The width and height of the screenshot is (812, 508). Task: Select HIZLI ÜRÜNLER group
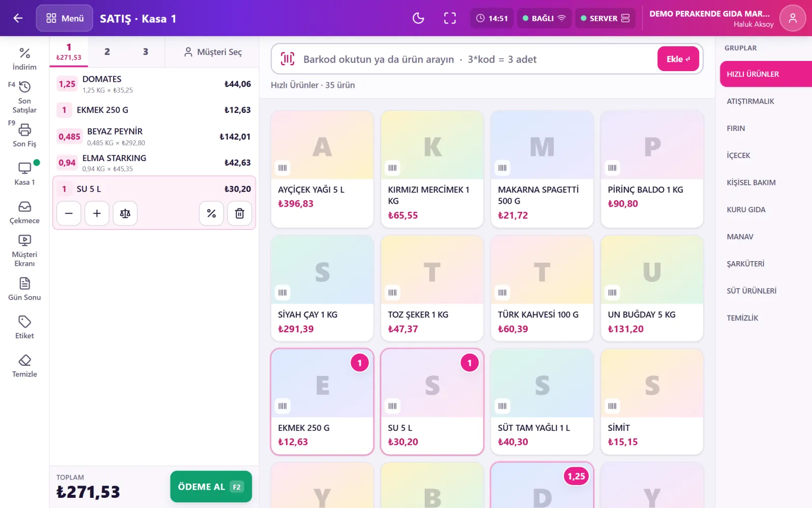coord(766,74)
